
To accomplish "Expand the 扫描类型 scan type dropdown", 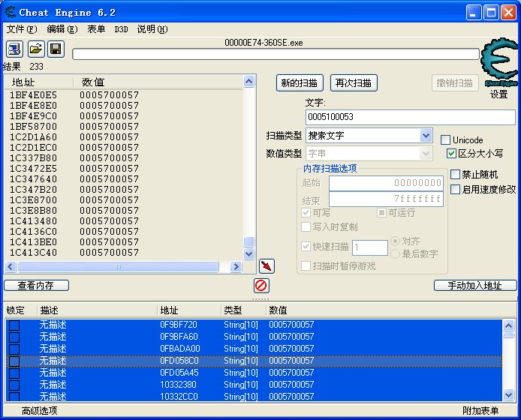I will [x=426, y=136].
